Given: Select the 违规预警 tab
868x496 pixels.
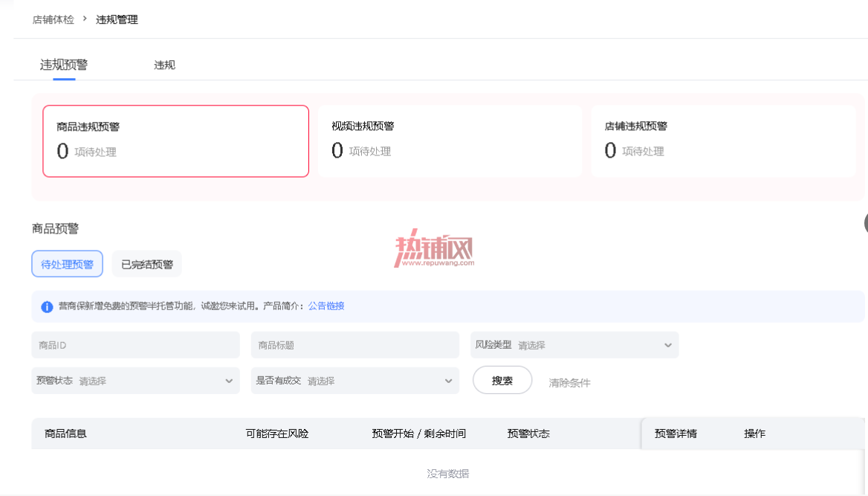Looking at the screenshot, I should point(64,65).
